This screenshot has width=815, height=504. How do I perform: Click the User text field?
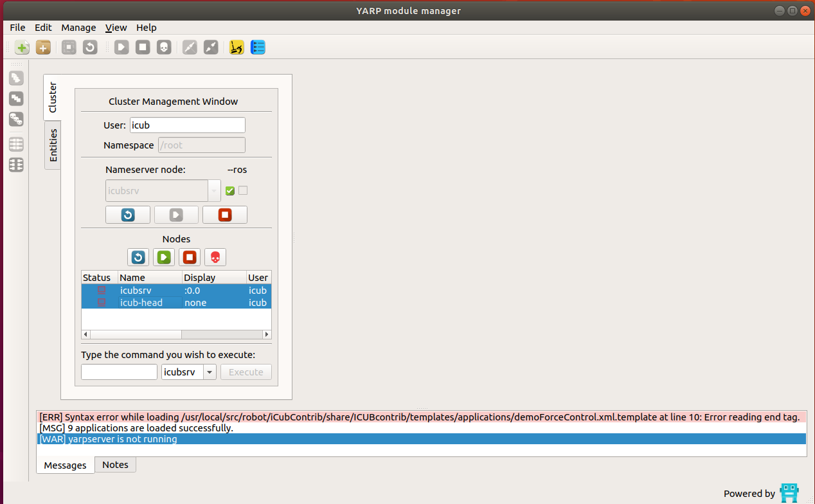tap(187, 125)
